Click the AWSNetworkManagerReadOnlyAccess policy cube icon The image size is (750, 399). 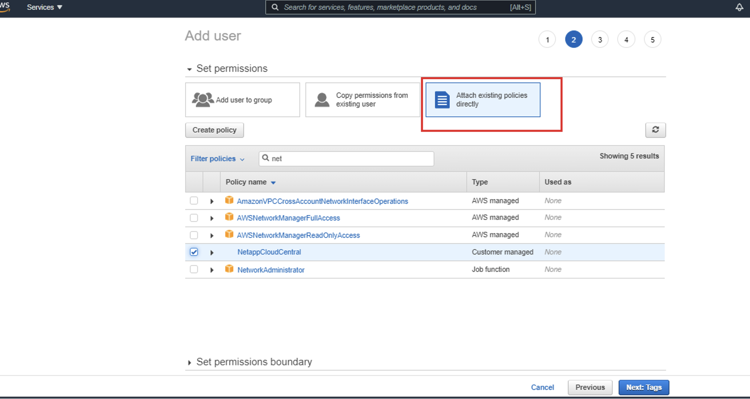229,234
